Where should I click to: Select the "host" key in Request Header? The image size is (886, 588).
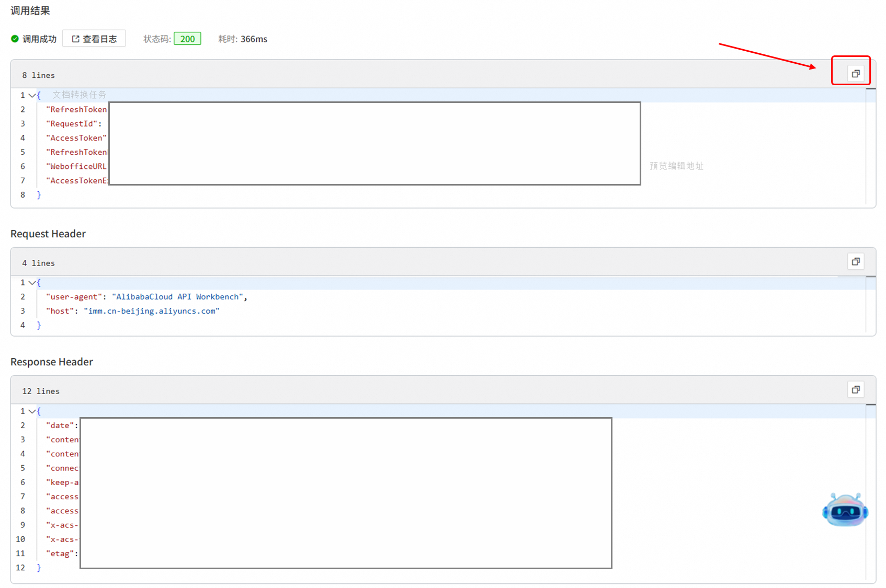[x=60, y=311]
